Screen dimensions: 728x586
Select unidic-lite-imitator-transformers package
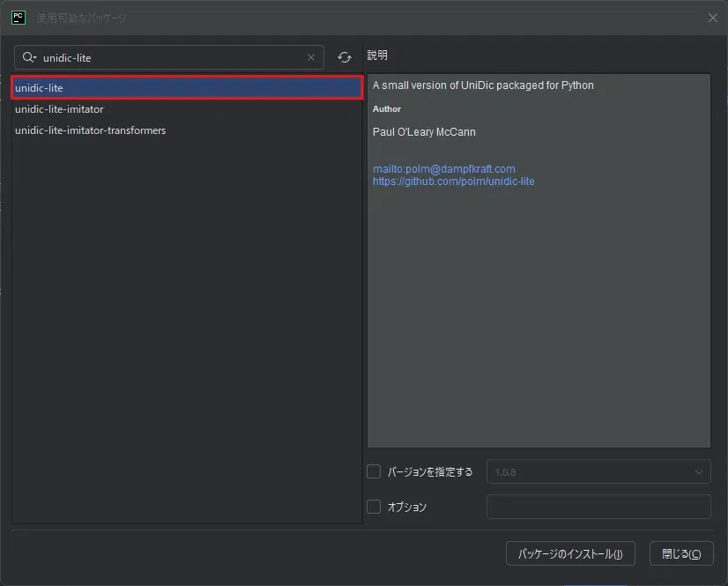[187, 130]
